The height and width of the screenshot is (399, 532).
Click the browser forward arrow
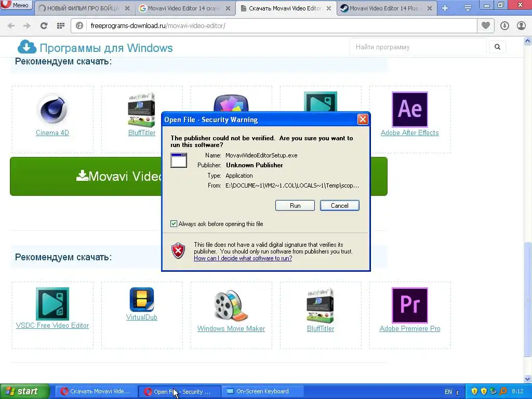[x=27, y=25]
